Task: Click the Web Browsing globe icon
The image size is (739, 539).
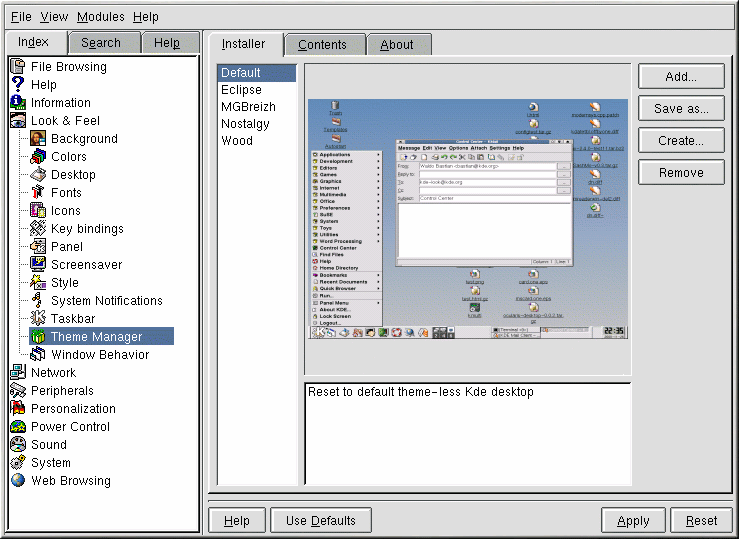Action: [x=17, y=481]
